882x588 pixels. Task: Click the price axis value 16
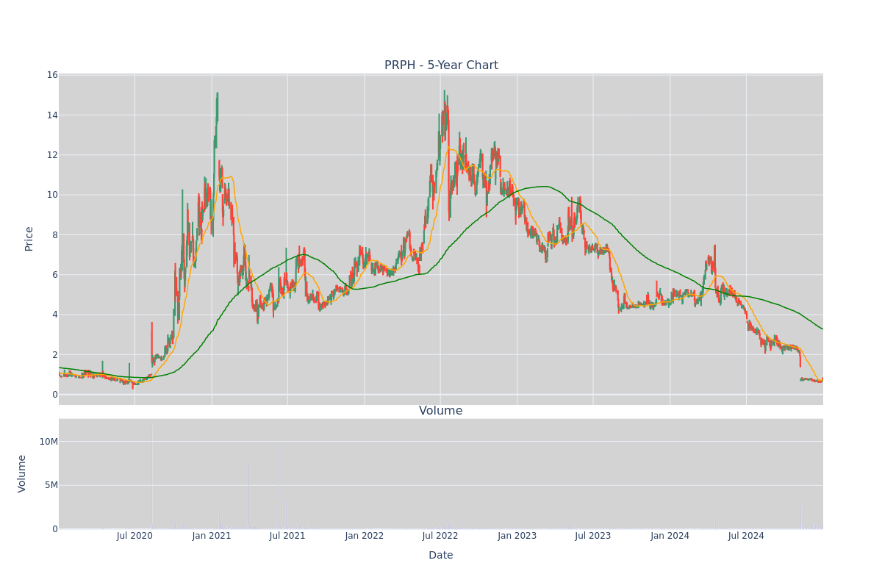tap(52, 75)
